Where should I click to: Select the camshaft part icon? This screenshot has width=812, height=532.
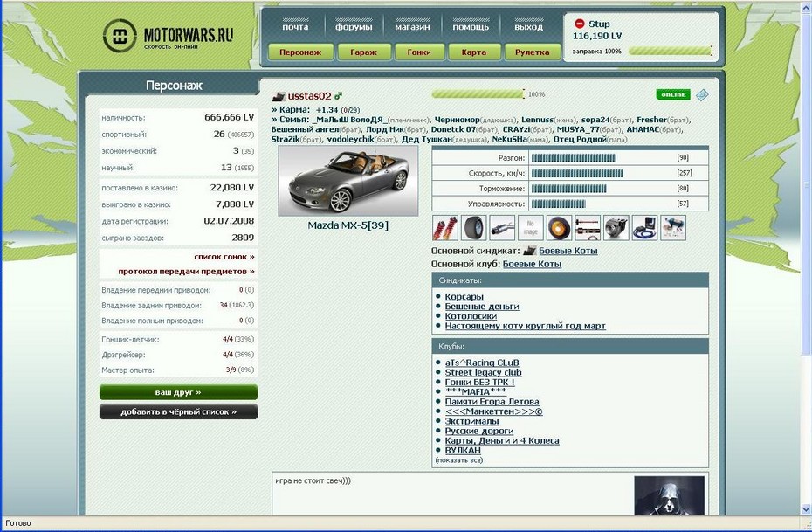pyautogui.click(x=588, y=228)
